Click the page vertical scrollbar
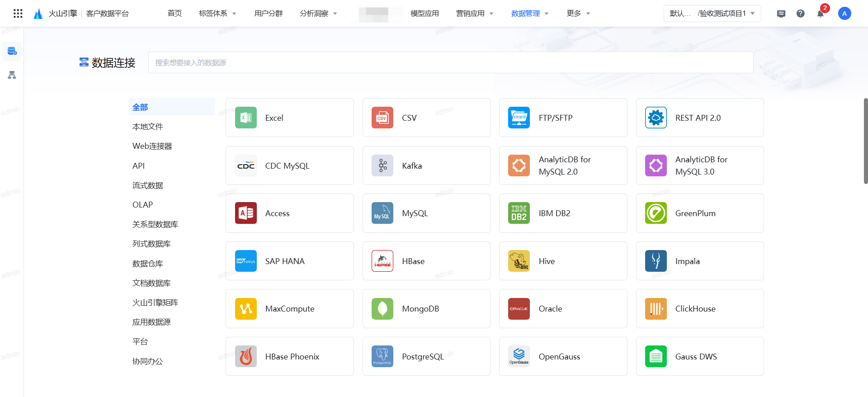868x397 pixels. tap(866, 141)
